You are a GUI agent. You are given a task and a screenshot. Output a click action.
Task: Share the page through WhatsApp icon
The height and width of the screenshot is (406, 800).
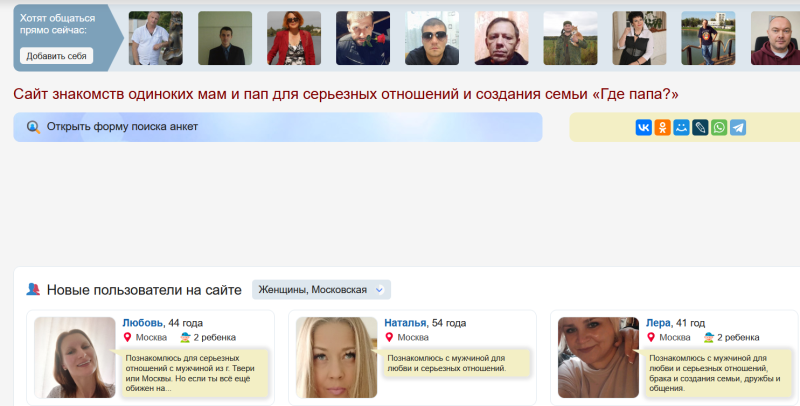coord(719,128)
